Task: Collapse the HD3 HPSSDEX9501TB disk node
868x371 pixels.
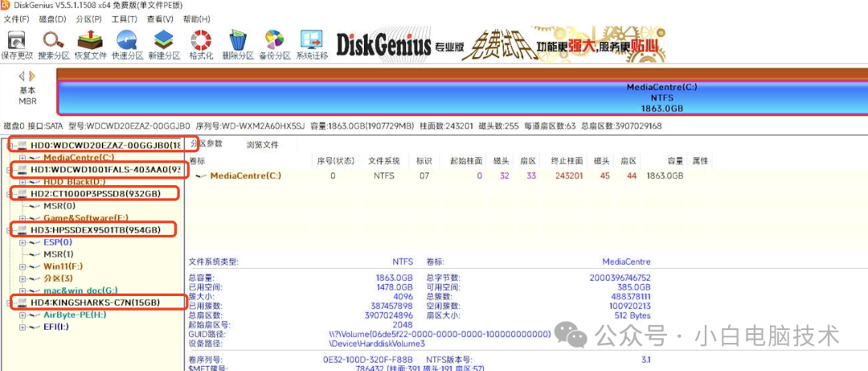Action: coord(10,229)
